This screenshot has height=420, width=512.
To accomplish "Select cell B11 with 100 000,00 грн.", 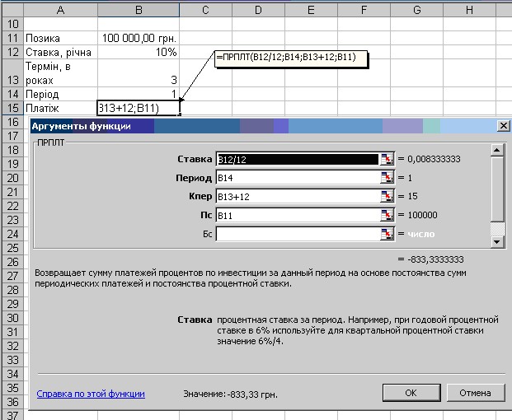I will [x=139, y=38].
